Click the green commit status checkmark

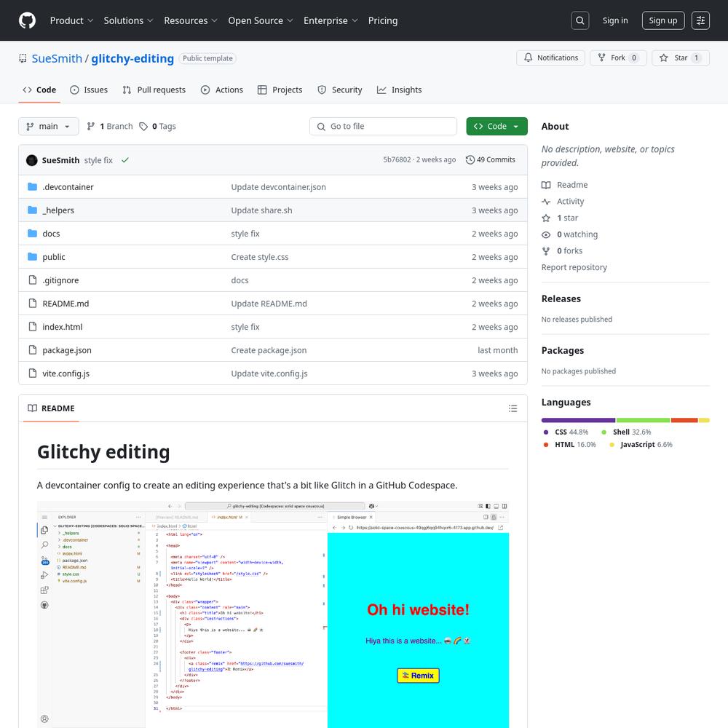[125, 160]
